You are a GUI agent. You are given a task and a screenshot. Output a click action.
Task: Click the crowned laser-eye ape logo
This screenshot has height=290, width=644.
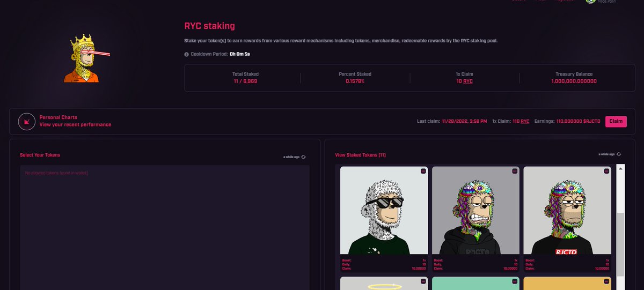click(x=86, y=58)
